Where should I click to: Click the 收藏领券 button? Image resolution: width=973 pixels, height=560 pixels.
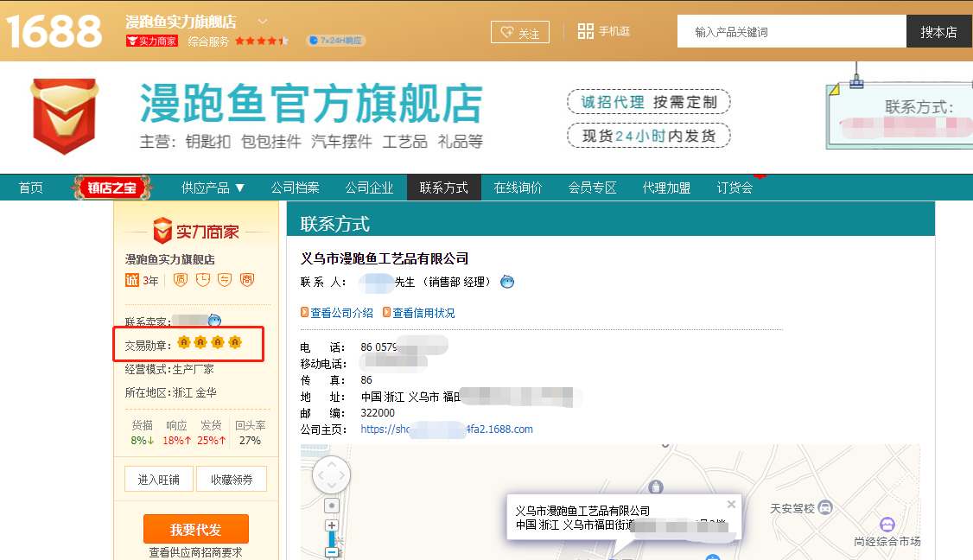(232, 480)
